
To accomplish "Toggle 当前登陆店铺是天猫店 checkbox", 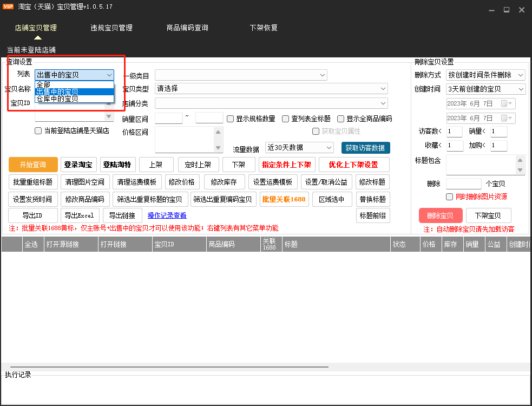I will (x=38, y=130).
